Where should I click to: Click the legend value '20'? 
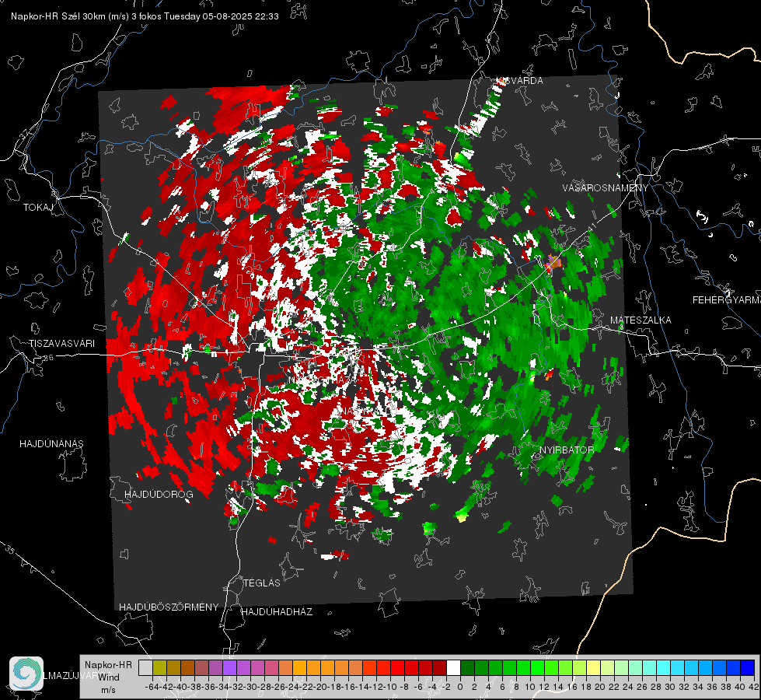[x=600, y=687]
